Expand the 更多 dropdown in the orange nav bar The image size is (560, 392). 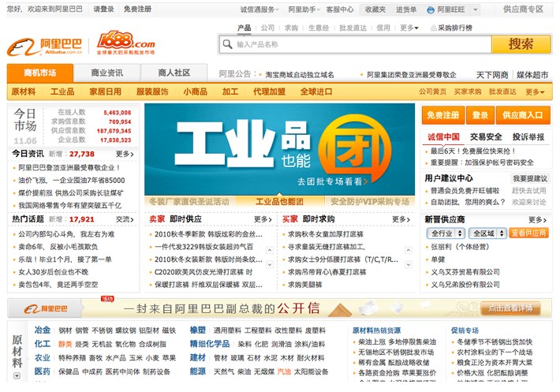[x=535, y=91]
